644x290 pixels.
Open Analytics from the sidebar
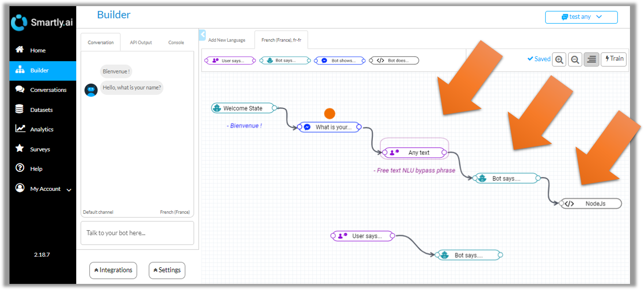click(42, 129)
